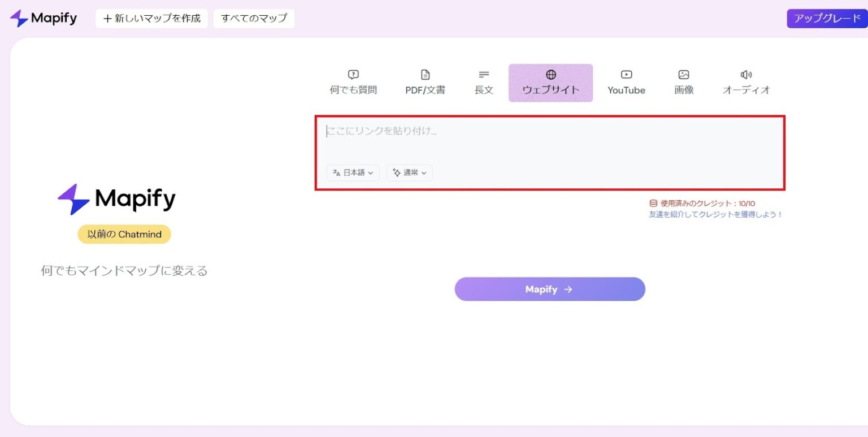Open the 通常 mode dropdown

click(x=409, y=172)
